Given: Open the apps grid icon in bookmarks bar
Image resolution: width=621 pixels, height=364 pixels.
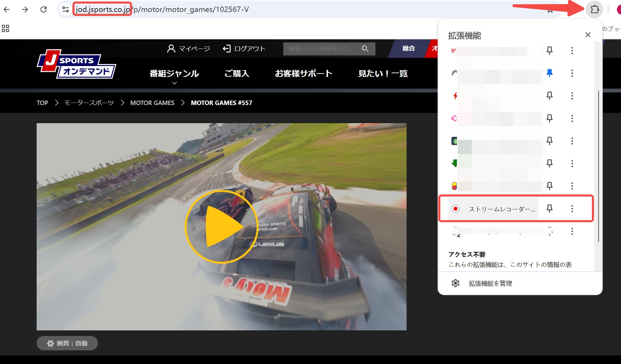Looking at the screenshot, I should click(x=5, y=28).
